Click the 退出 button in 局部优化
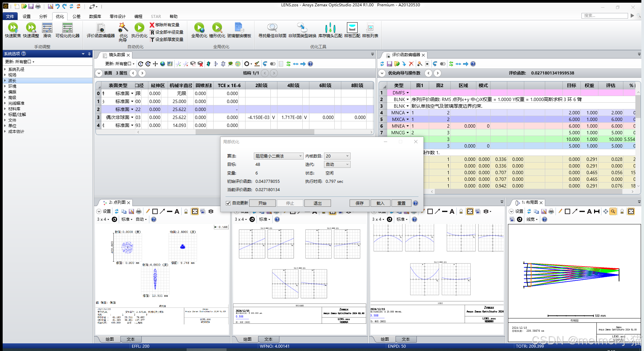644x351 pixels. pos(318,203)
